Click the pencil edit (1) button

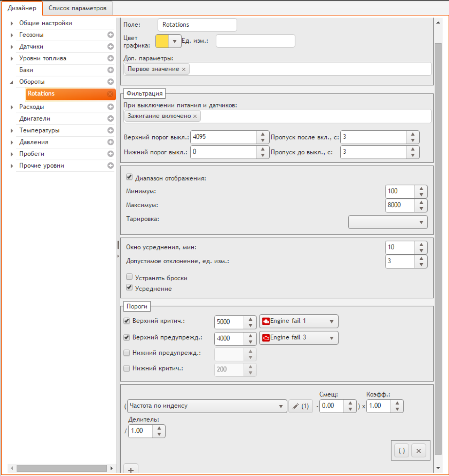(x=301, y=406)
